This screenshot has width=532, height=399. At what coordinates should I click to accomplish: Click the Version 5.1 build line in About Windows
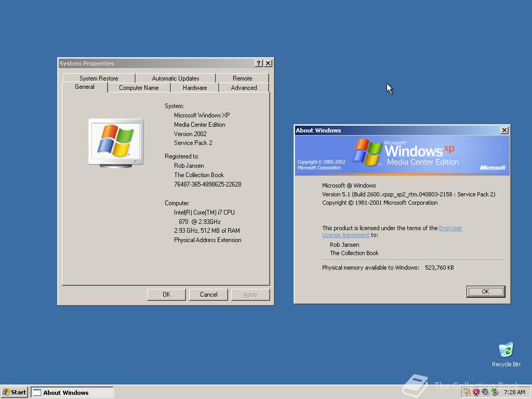408,194
